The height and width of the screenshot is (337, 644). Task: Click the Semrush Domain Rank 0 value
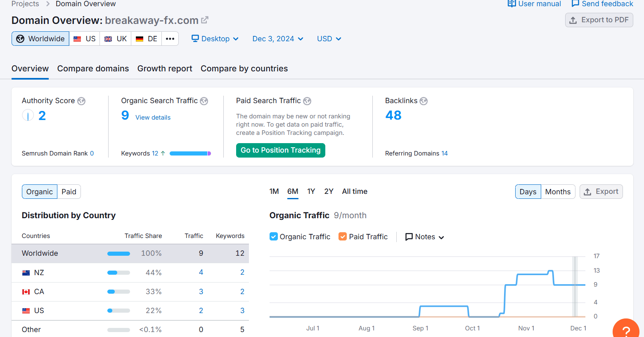click(x=92, y=153)
